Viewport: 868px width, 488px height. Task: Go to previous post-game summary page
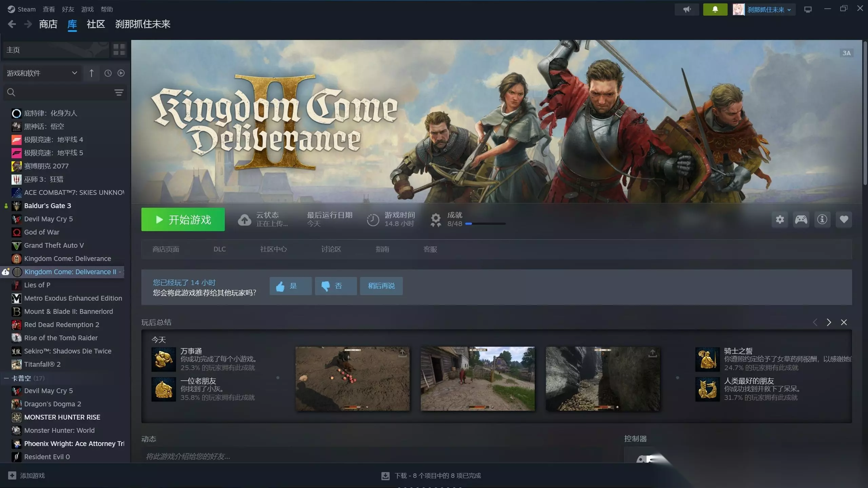[x=815, y=322]
